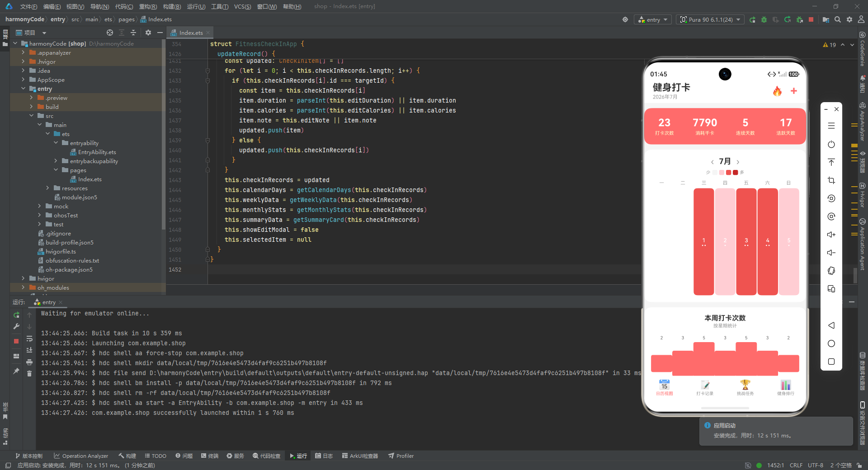Open the TODO tool window
The height and width of the screenshot is (470, 868).
(155, 456)
